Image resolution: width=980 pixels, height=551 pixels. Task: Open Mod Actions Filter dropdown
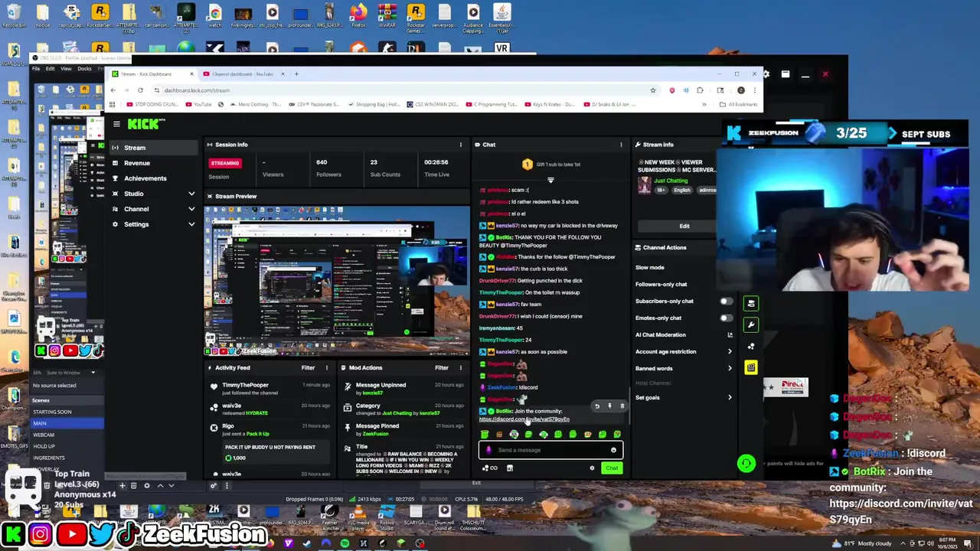[444, 368]
